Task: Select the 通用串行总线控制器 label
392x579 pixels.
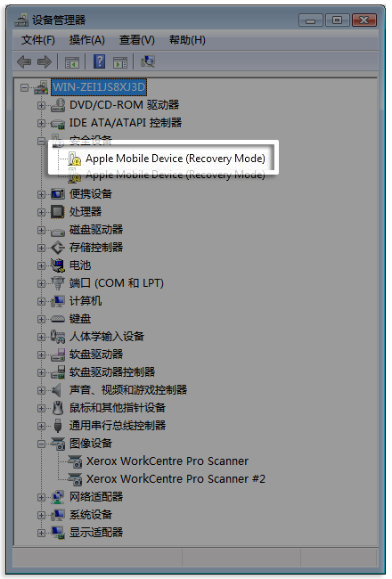Action: 117,426
